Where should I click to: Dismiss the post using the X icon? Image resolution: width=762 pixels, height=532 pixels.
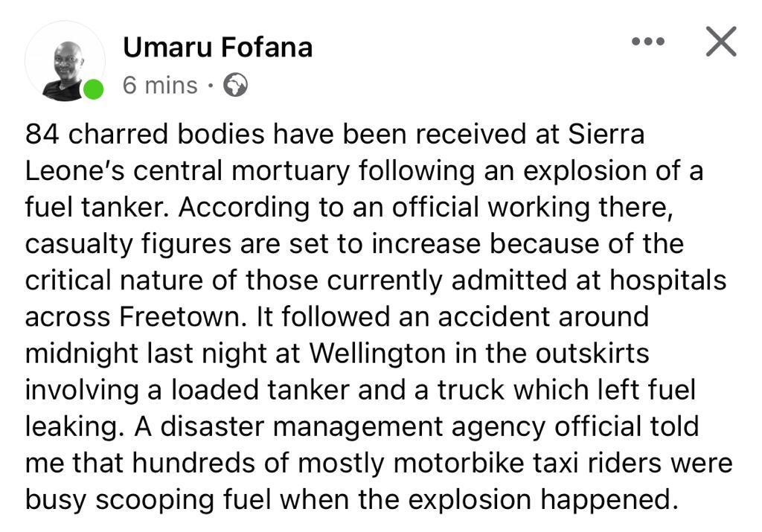[720, 42]
